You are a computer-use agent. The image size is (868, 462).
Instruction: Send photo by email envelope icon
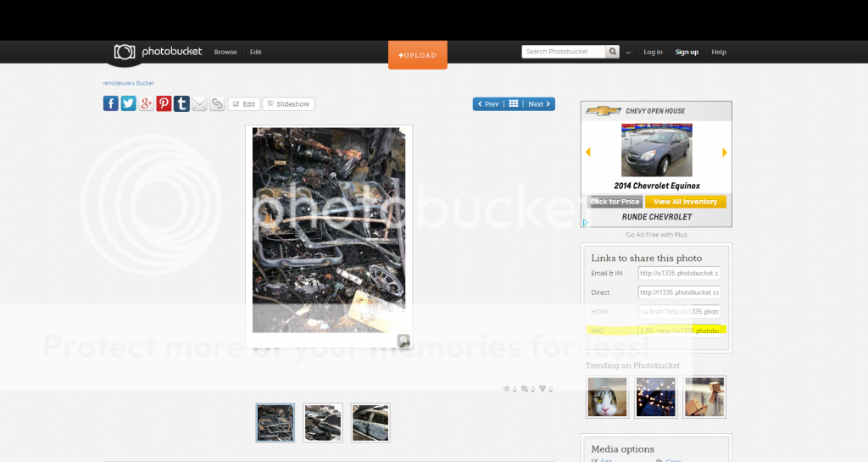click(x=199, y=103)
